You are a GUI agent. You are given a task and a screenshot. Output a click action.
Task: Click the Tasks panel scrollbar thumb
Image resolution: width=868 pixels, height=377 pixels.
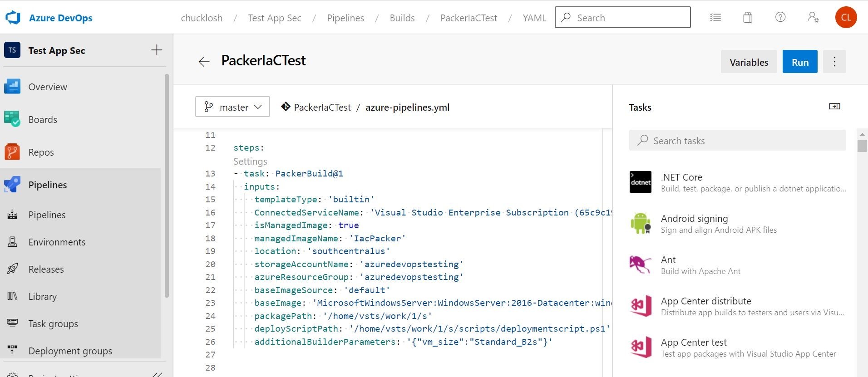pyautogui.click(x=862, y=146)
